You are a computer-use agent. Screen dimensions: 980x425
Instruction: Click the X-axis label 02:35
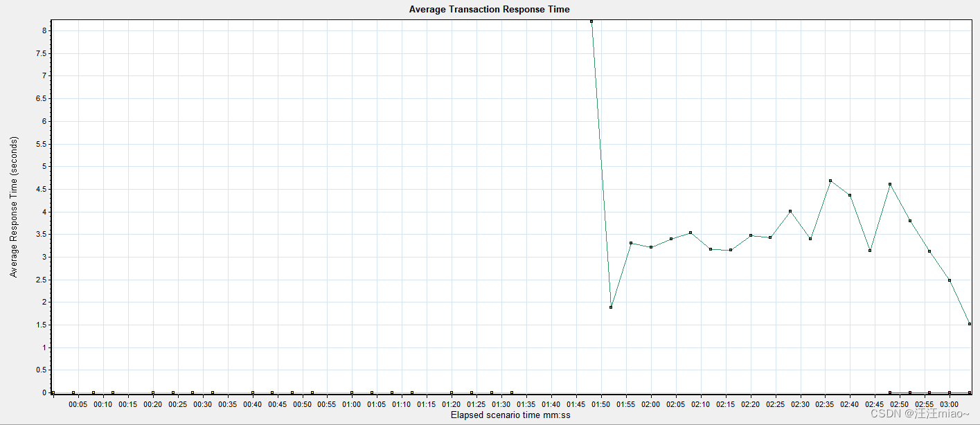coord(825,404)
